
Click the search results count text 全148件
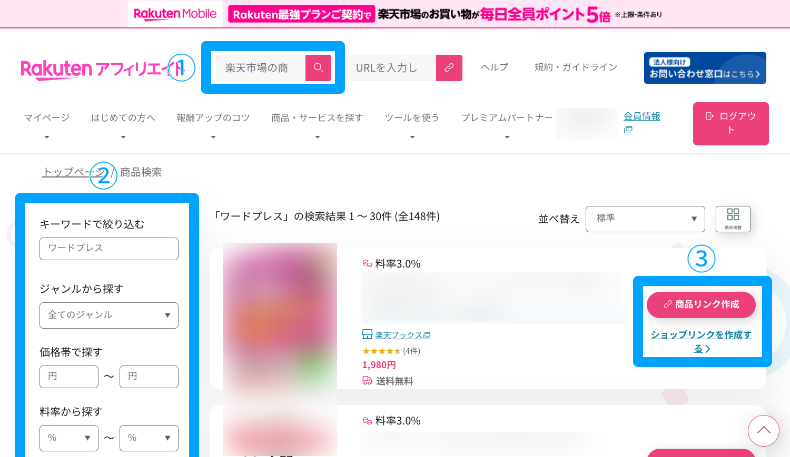(x=417, y=216)
